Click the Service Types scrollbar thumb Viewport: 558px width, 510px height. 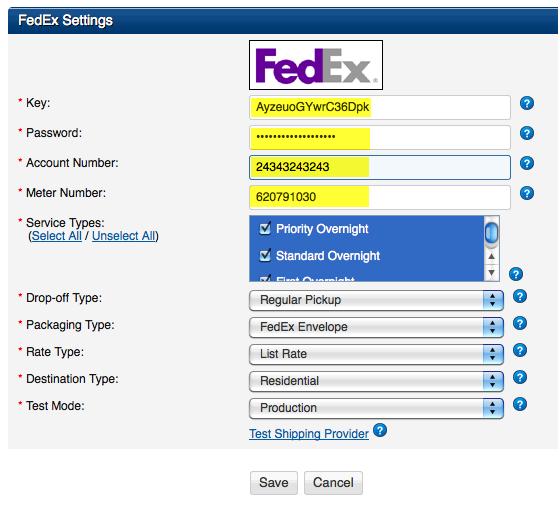(491, 233)
